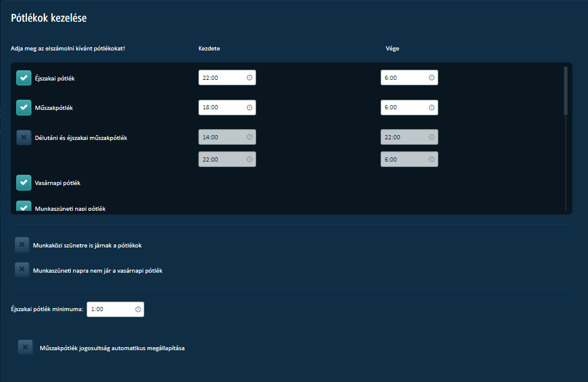This screenshot has width=588, height=382.
Task: Click the Éjszakai pótlék 22:00 start input
Action: (227, 77)
